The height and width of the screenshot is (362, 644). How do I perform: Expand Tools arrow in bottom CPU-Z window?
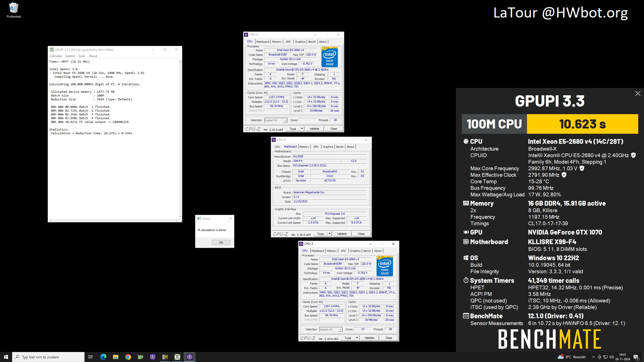tap(357, 338)
